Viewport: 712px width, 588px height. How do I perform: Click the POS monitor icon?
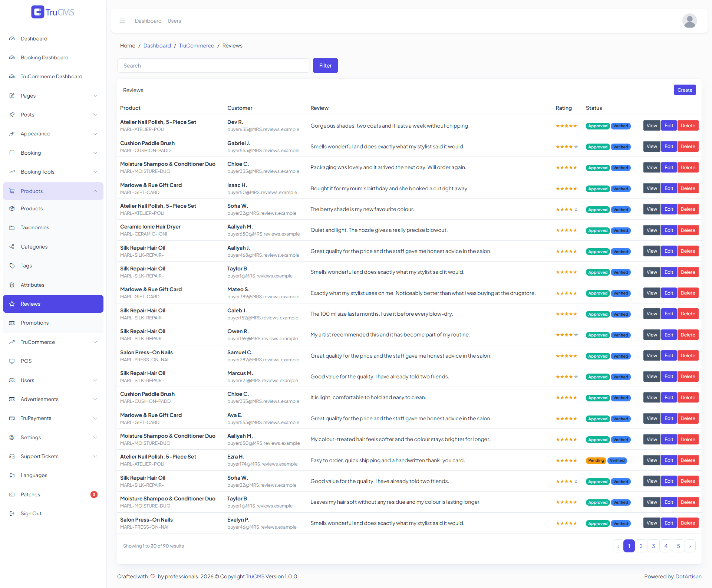click(x=12, y=361)
